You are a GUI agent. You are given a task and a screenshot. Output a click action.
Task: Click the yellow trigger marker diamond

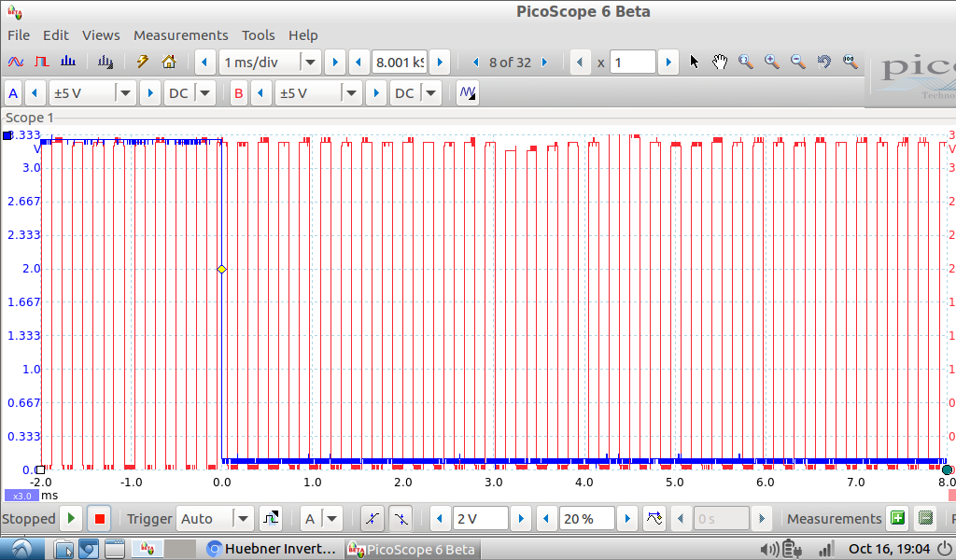[222, 269]
